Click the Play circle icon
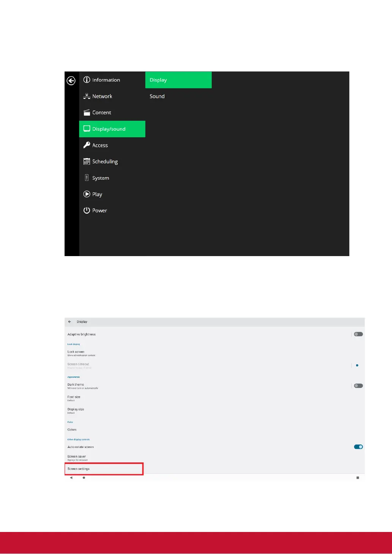The height and width of the screenshot is (554, 392). (87, 194)
